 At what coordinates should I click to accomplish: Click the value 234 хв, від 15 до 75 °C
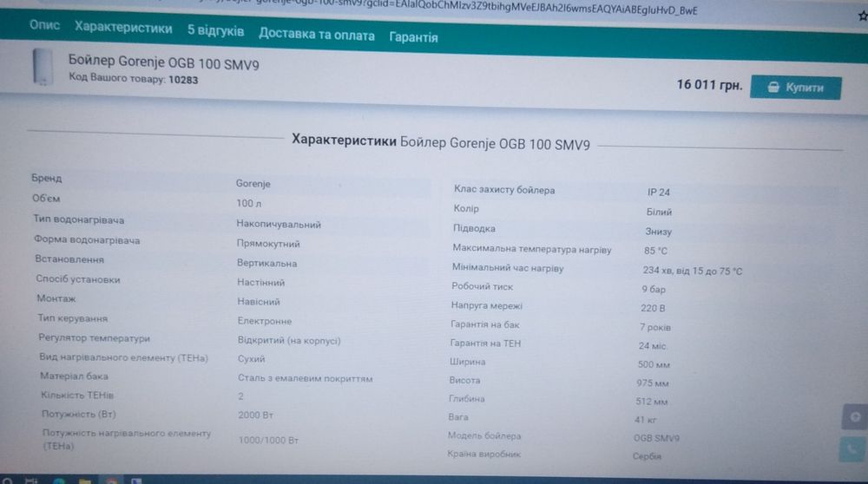(x=693, y=271)
